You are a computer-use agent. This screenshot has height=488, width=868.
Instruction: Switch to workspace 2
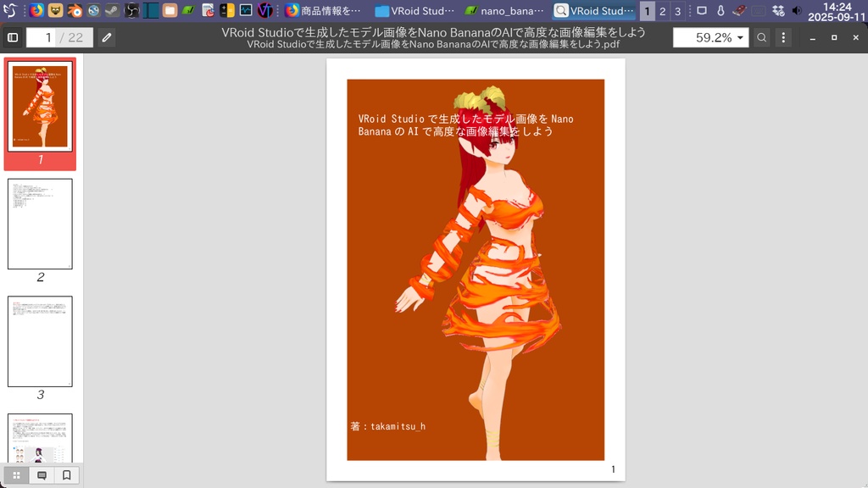pos(662,11)
